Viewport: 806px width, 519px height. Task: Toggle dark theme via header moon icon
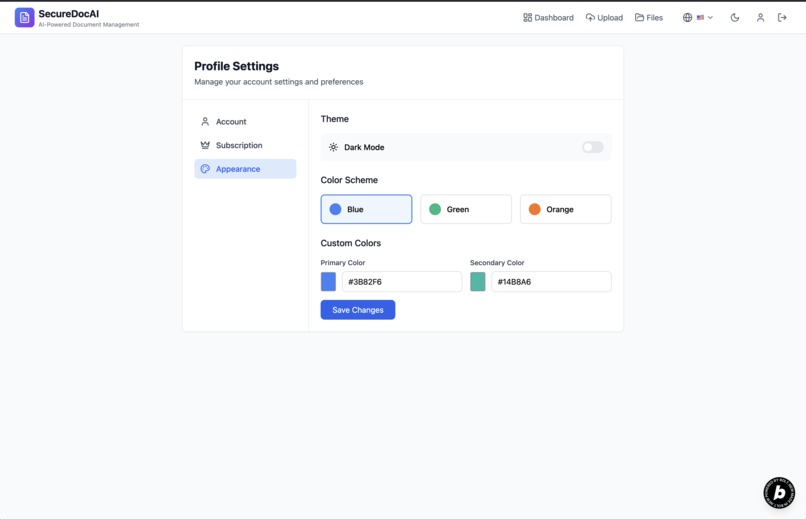point(735,17)
